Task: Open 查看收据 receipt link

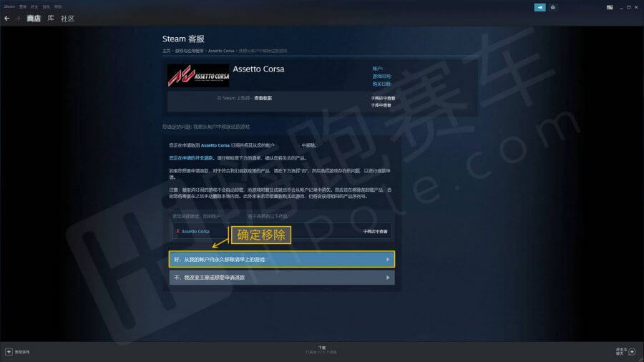Action: [263, 98]
